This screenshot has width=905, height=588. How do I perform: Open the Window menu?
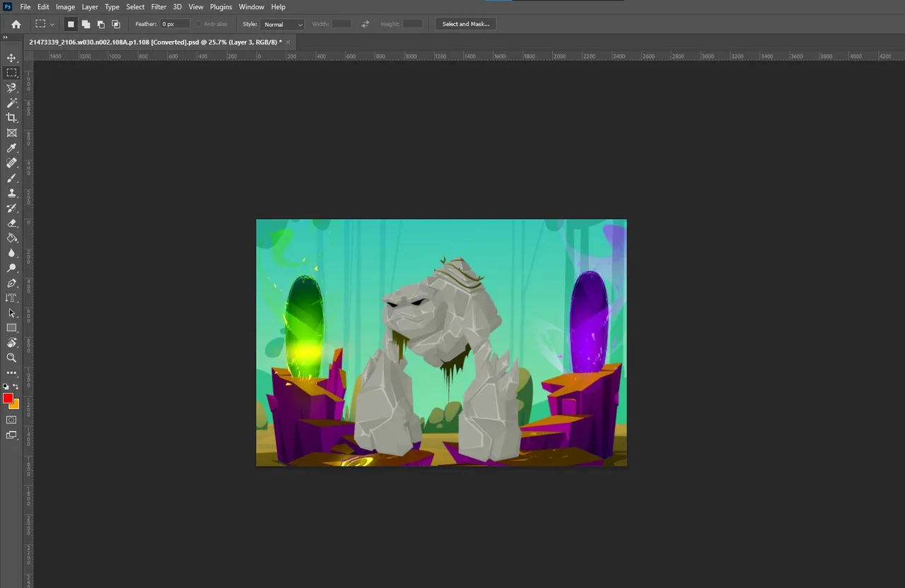252,7
